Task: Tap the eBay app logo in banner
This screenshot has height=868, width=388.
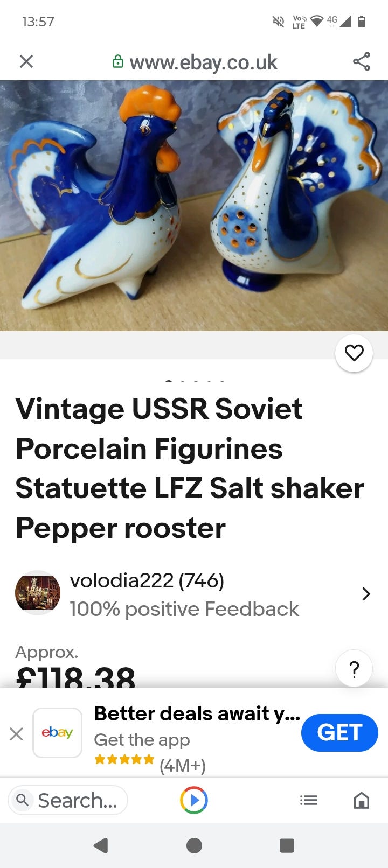Action: point(57,732)
